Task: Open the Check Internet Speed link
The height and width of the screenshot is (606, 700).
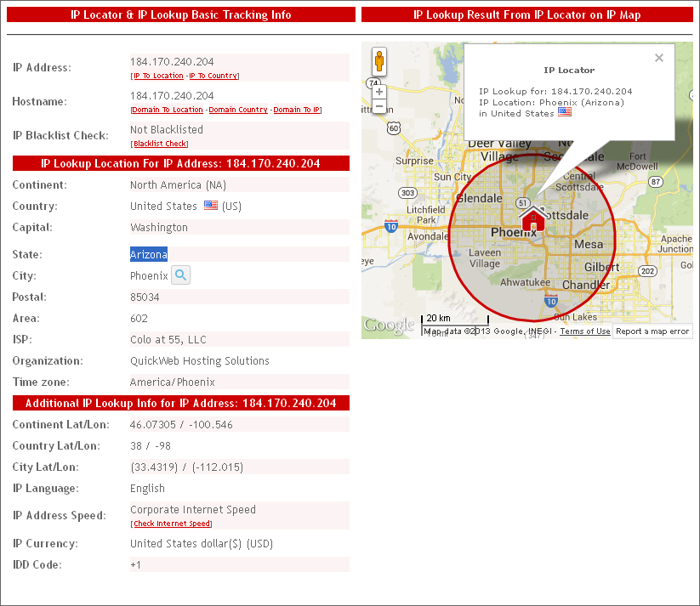Action: pos(172,524)
